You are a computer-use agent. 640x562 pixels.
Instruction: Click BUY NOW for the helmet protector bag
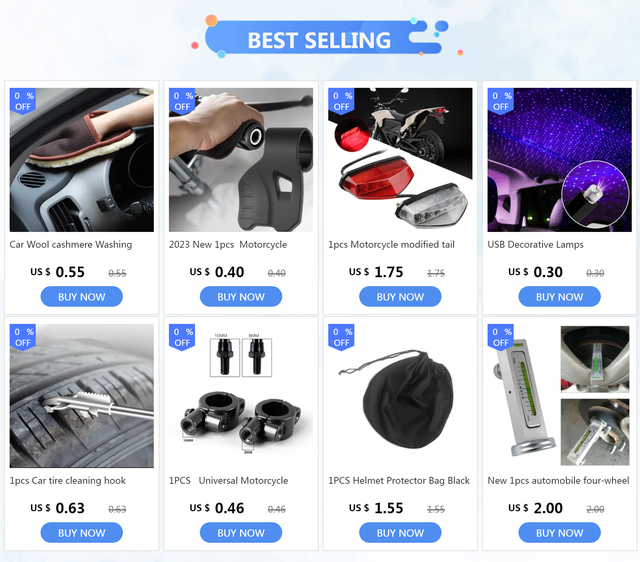pos(400,533)
